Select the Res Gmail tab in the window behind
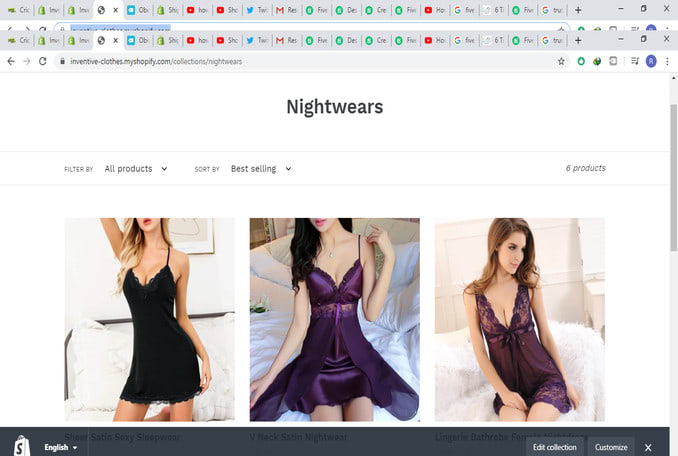 click(x=287, y=10)
